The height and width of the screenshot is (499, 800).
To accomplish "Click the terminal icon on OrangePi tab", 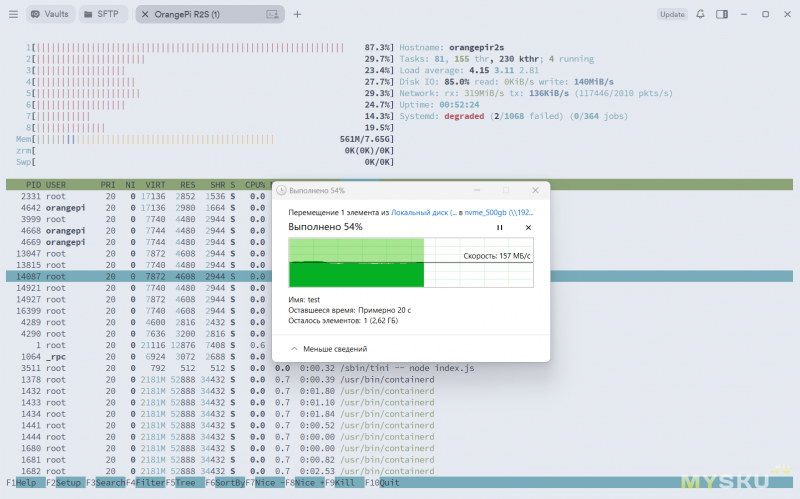I will pyautogui.click(x=272, y=14).
